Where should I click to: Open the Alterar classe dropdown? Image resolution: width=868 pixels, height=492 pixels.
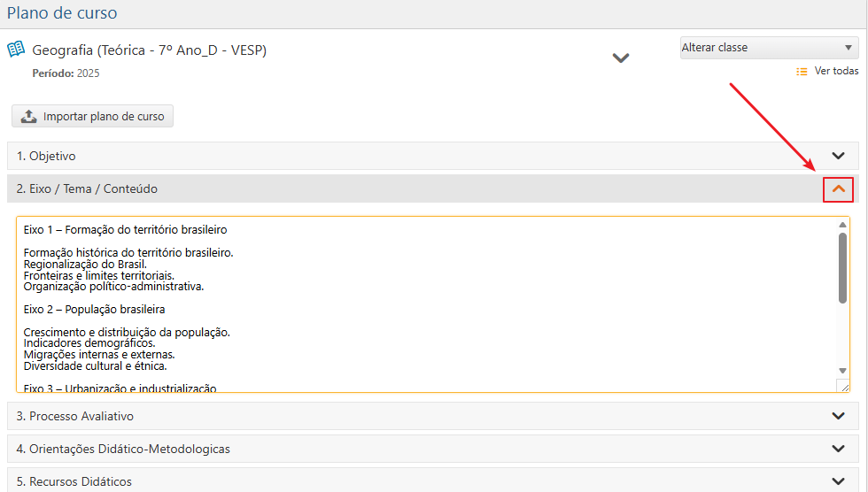769,48
